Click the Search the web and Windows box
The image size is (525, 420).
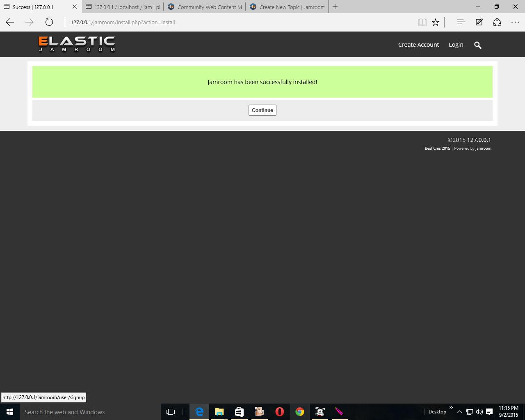pyautogui.click(x=90, y=412)
